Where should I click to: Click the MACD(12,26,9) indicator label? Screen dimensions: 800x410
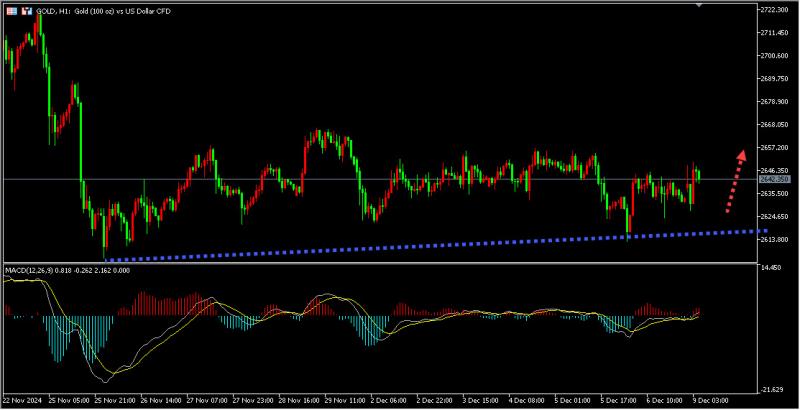pyautogui.click(x=39, y=270)
